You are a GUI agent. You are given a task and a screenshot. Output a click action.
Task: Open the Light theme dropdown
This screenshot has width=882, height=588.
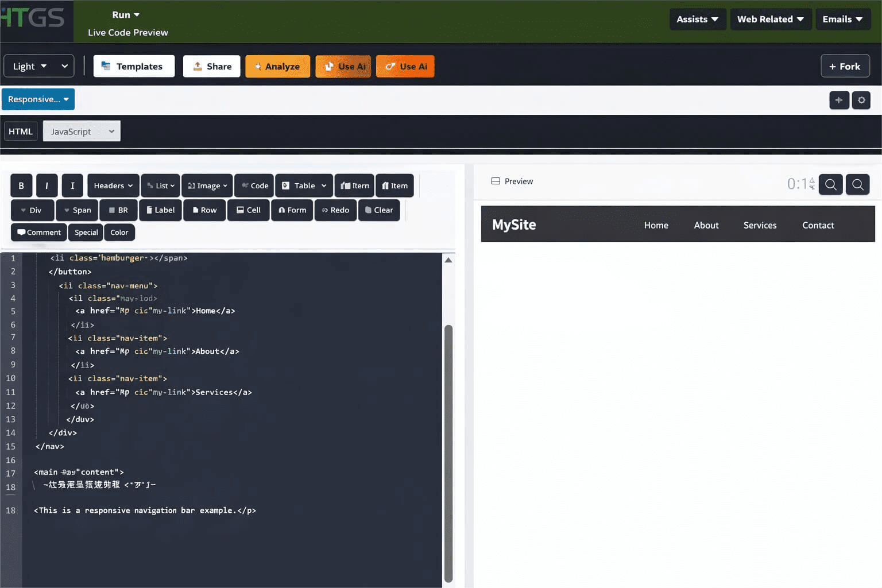pos(38,66)
